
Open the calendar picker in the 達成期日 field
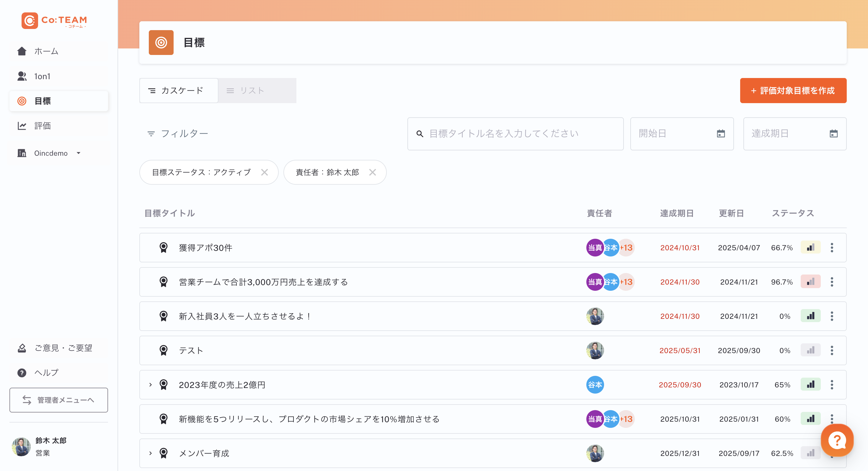click(834, 134)
